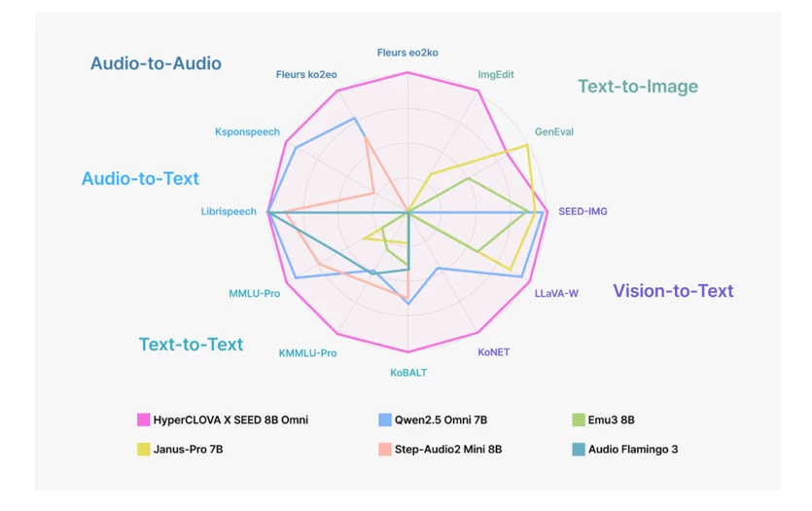
Task: Click the Audio-to-Audio category heading
Action: (156, 63)
